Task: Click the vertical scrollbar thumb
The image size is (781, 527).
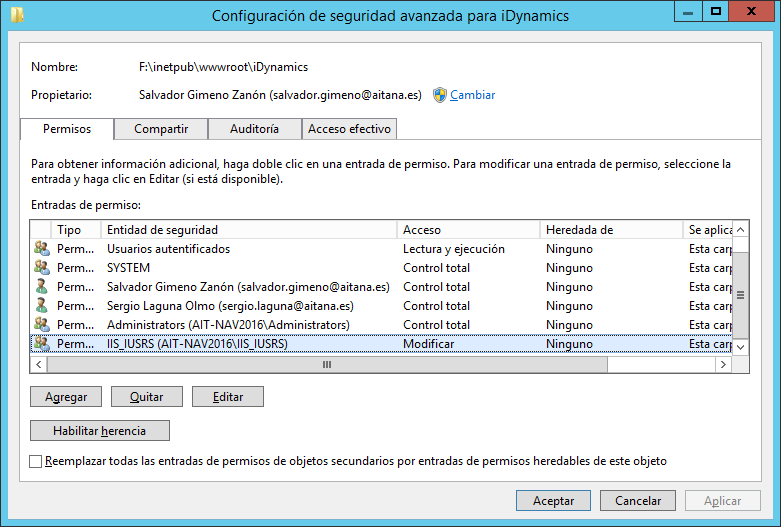Action: click(741, 295)
